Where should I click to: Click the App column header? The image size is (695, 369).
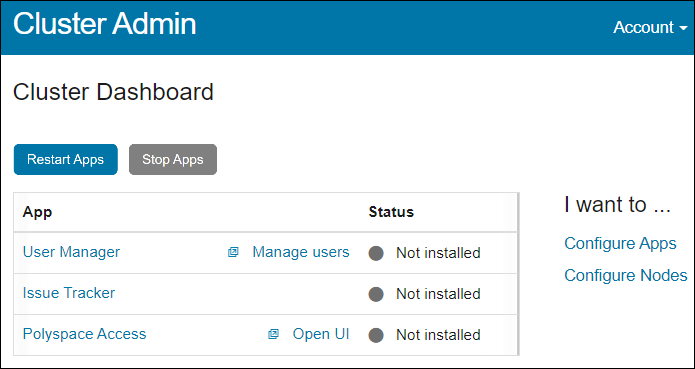click(37, 212)
